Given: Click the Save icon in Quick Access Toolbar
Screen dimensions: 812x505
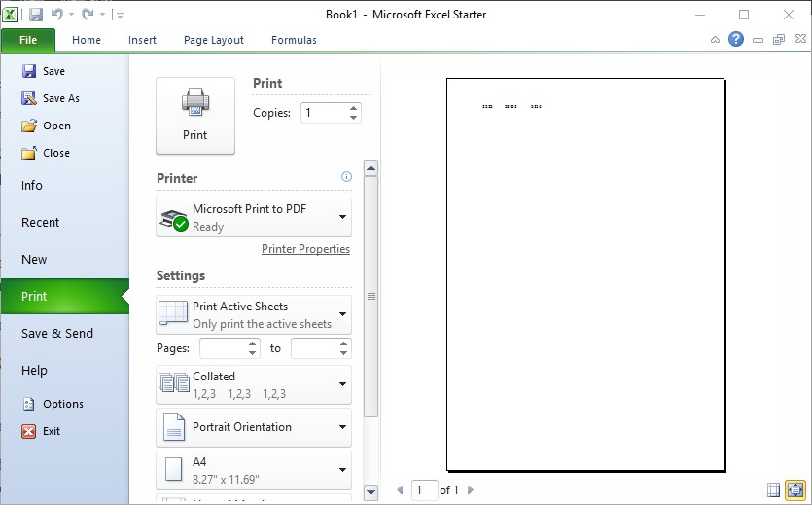Looking at the screenshot, I should (36, 15).
